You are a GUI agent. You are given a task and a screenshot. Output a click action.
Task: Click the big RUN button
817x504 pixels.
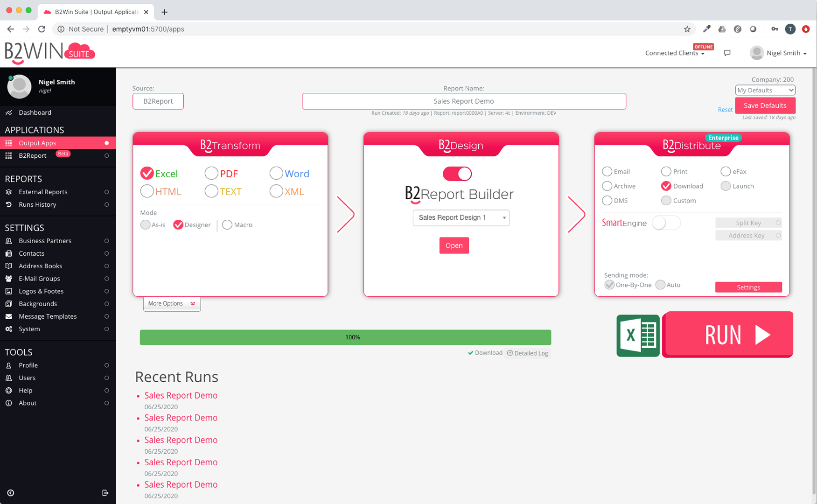click(x=728, y=335)
